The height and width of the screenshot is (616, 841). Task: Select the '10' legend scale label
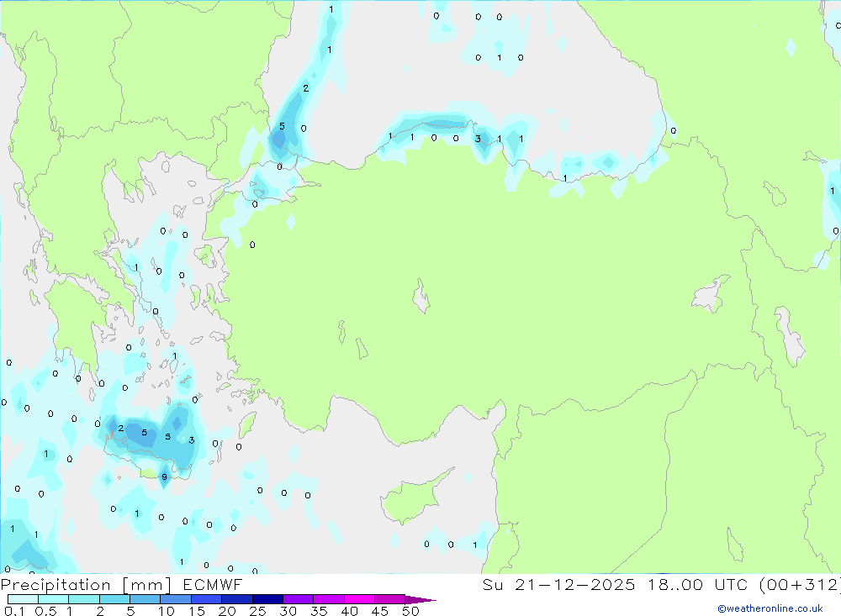(166, 611)
